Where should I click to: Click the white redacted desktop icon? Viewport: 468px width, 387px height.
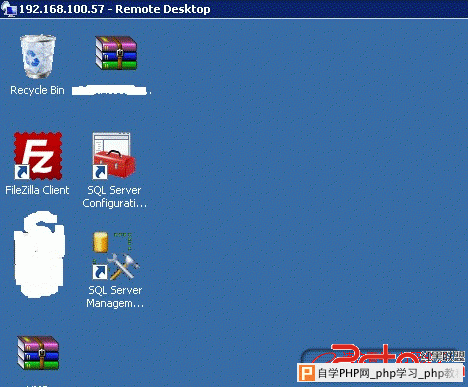(39, 254)
